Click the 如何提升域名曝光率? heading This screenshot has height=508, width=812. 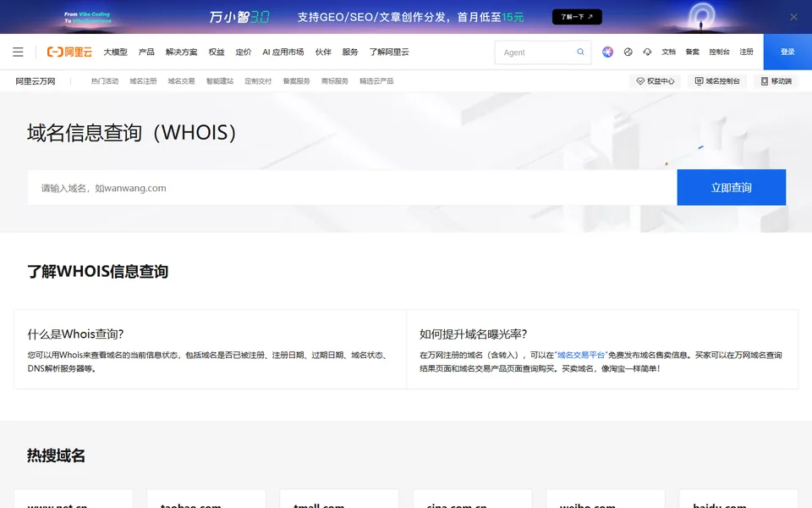[x=474, y=334]
